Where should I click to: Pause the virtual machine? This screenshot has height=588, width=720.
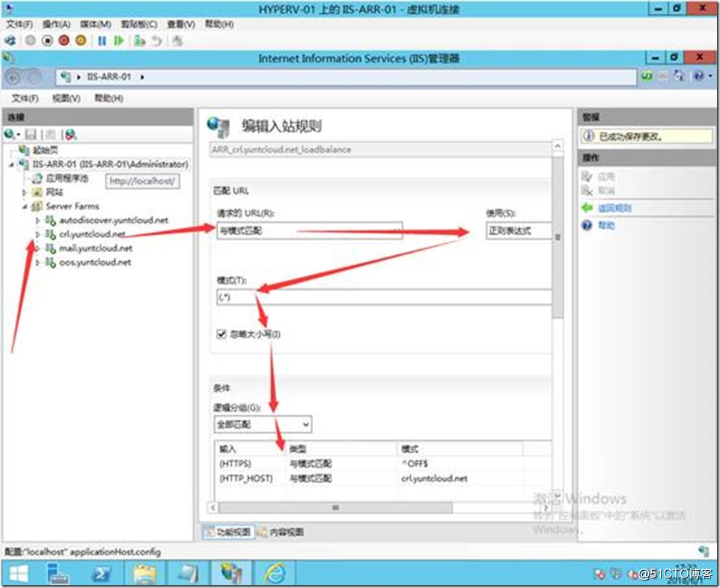[x=102, y=41]
